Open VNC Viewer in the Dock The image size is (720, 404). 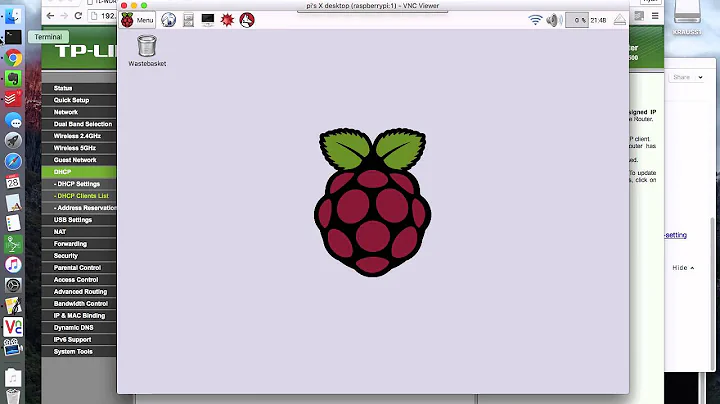pos(13,326)
